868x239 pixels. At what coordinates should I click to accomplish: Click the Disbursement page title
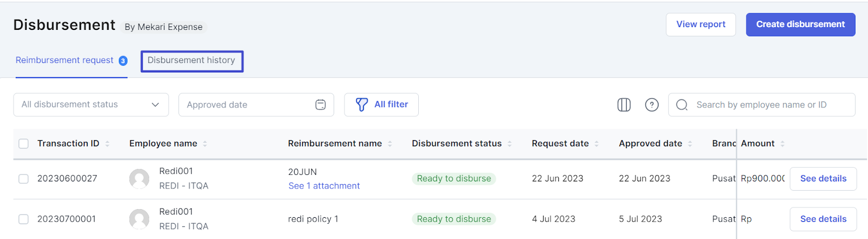coord(64,25)
